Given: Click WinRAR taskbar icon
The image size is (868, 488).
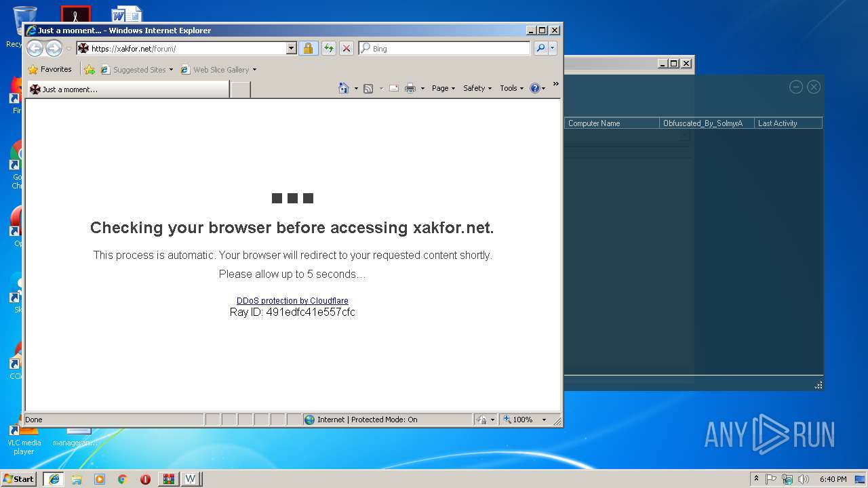Looking at the screenshot, I should (168, 479).
